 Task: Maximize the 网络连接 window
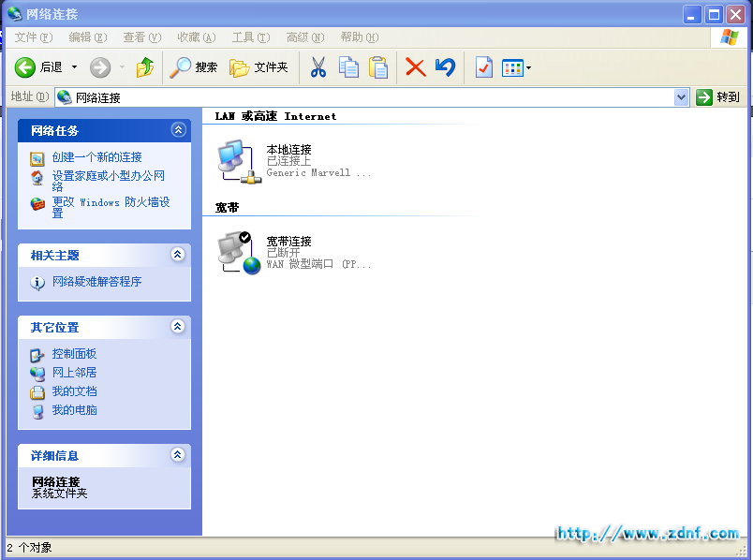coord(714,15)
